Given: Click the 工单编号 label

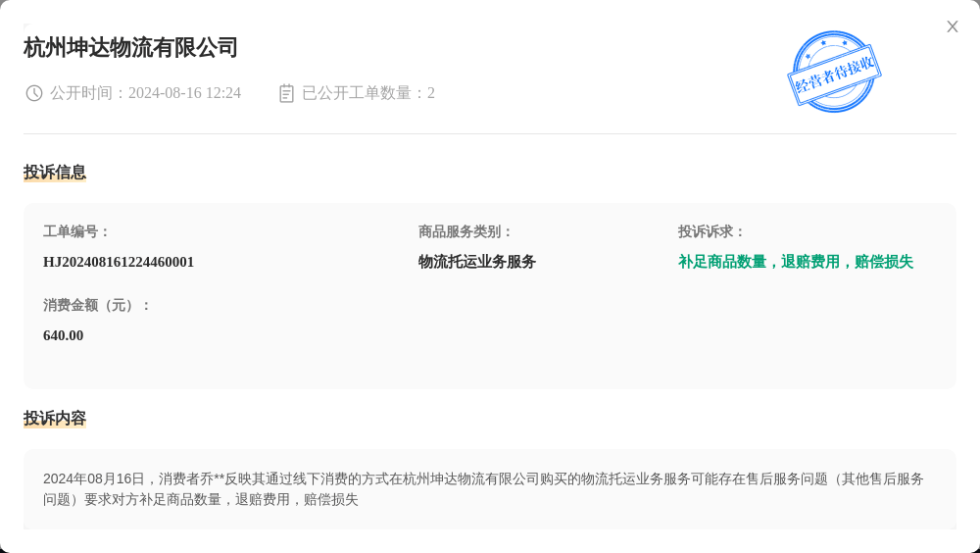Looking at the screenshot, I should click(x=76, y=232).
